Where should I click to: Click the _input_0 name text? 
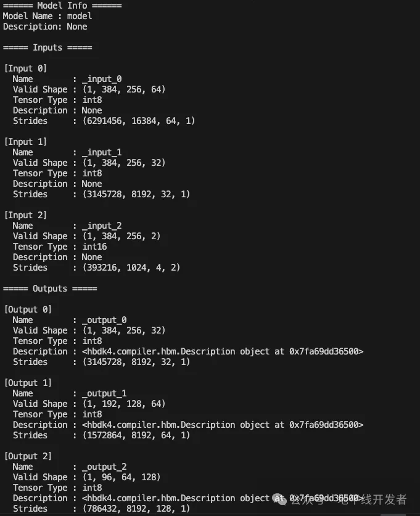coord(102,79)
